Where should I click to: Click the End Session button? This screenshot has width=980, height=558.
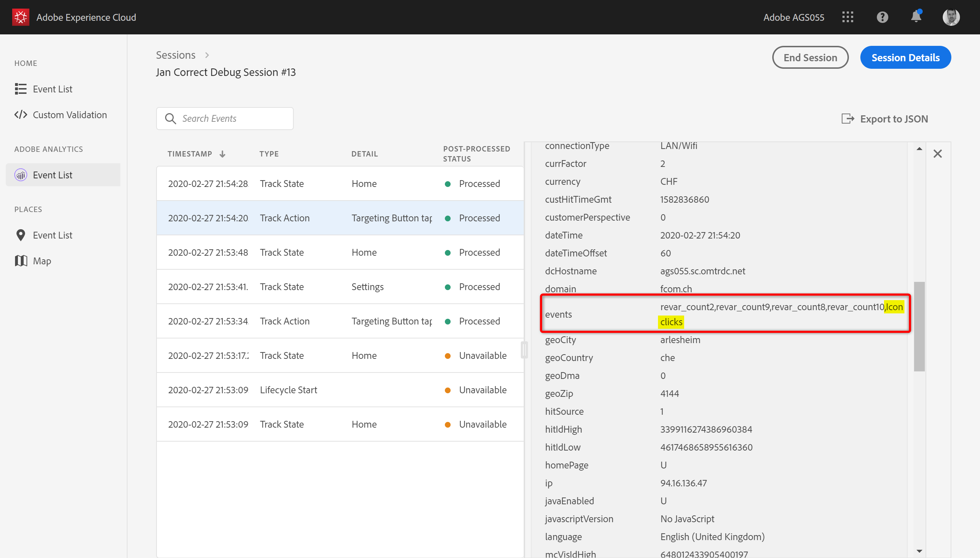click(x=810, y=58)
